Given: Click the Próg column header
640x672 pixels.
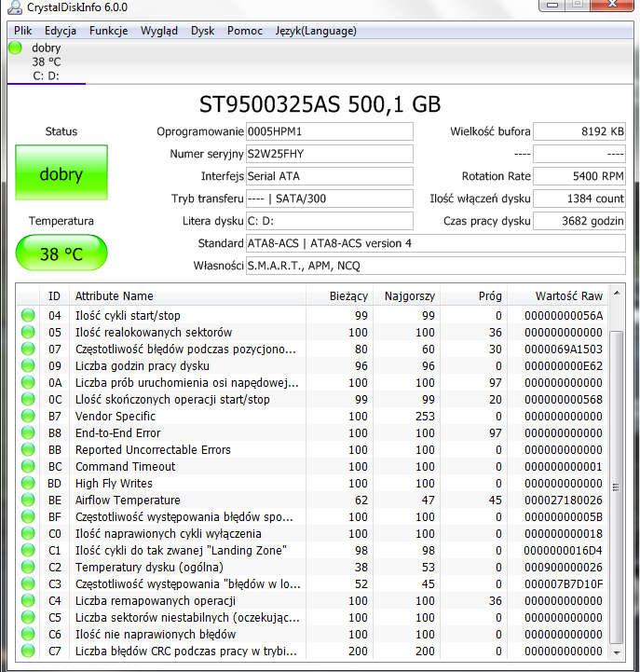Looking at the screenshot, I should 474,295.
